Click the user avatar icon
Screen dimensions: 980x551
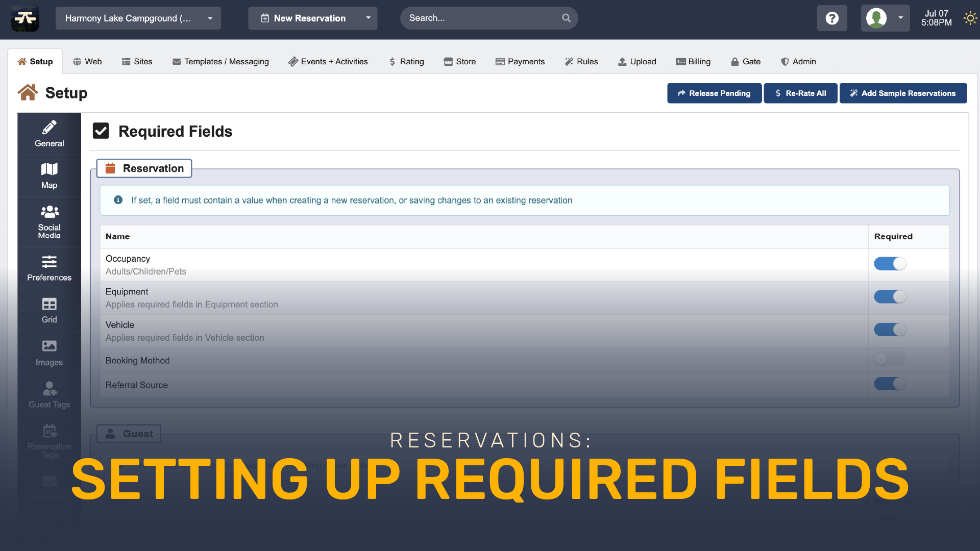click(x=876, y=18)
